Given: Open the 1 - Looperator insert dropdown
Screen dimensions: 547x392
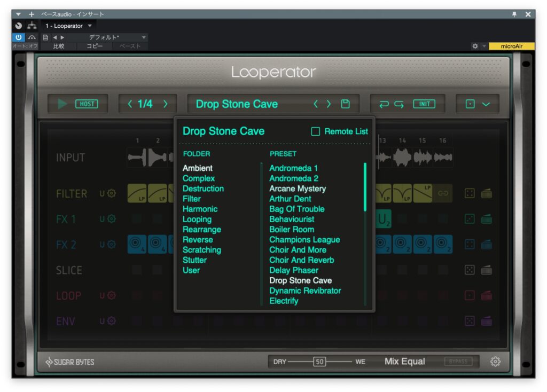Looking at the screenshot, I should [x=68, y=26].
